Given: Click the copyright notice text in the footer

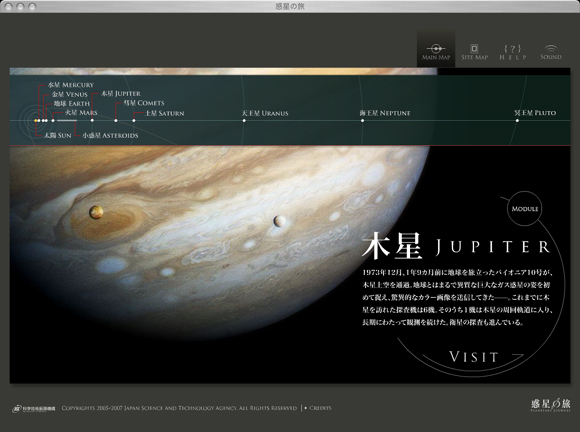Looking at the screenshot, I should pos(179,408).
